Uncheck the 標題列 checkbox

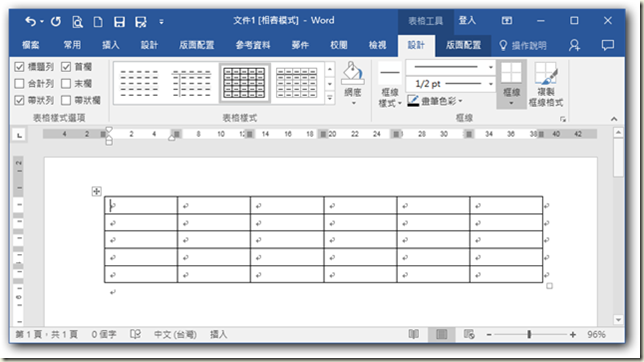point(19,67)
